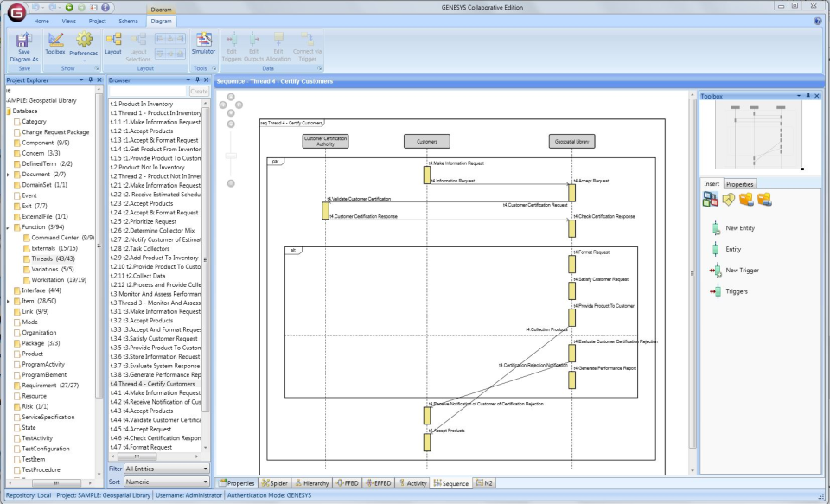Screen dimensions: 830x504
Task: Click the Layout ribbon icon
Action: 113,44
